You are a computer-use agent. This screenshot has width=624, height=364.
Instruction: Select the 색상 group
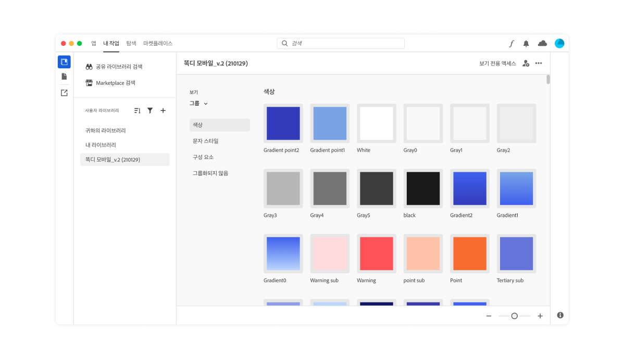[x=220, y=125]
